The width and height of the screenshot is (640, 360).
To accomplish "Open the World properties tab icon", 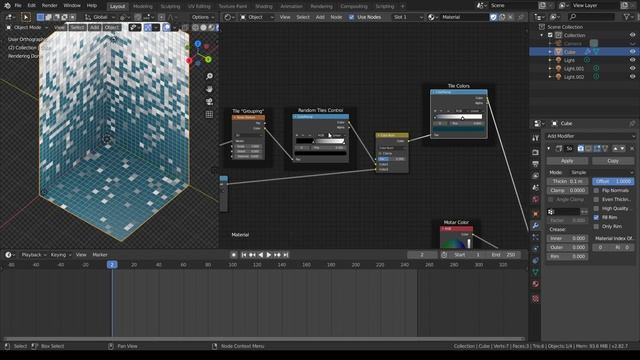I will 536,199.
